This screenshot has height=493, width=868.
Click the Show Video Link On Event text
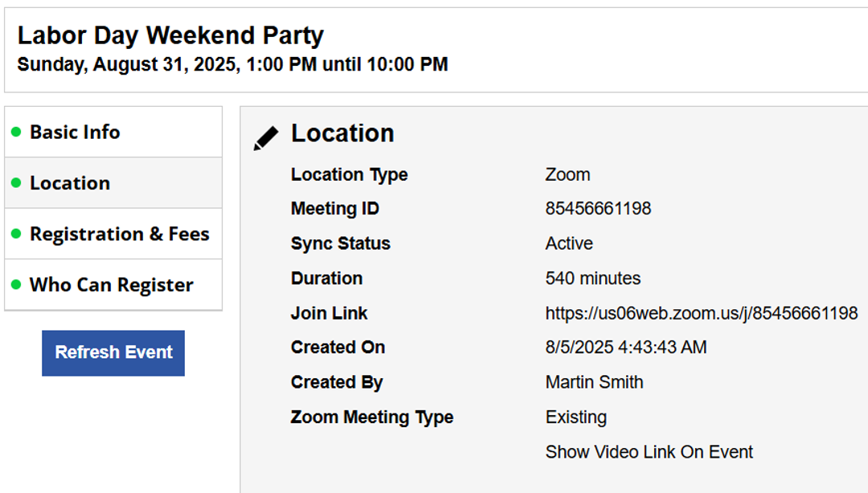[649, 452]
